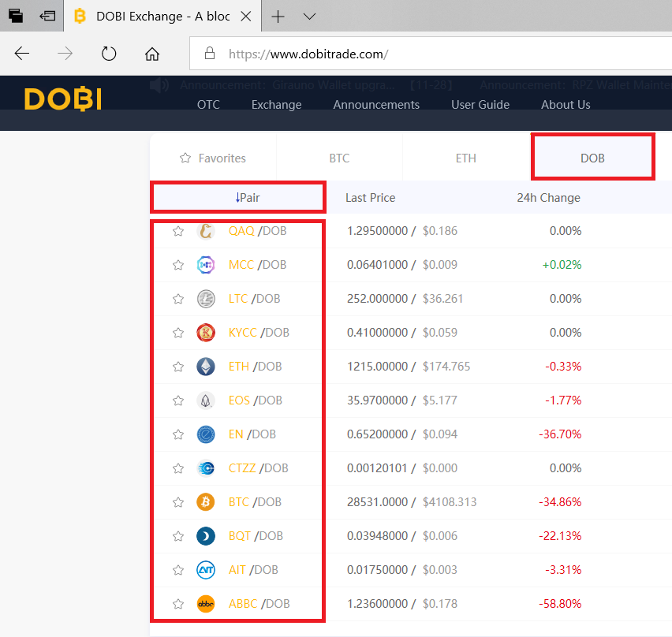
Task: Click the -58.80% change value
Action: [560, 604]
